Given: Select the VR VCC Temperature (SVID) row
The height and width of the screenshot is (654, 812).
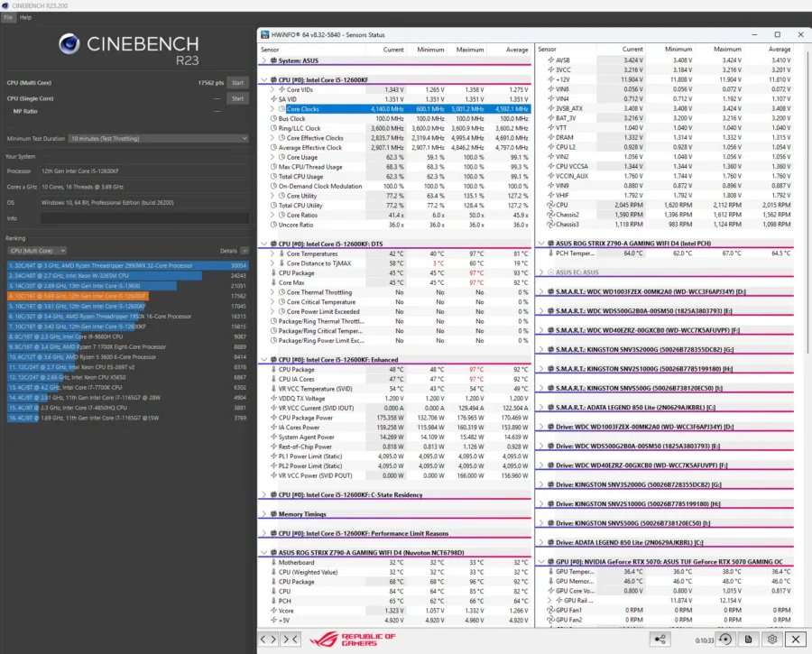Looking at the screenshot, I should (394, 389).
